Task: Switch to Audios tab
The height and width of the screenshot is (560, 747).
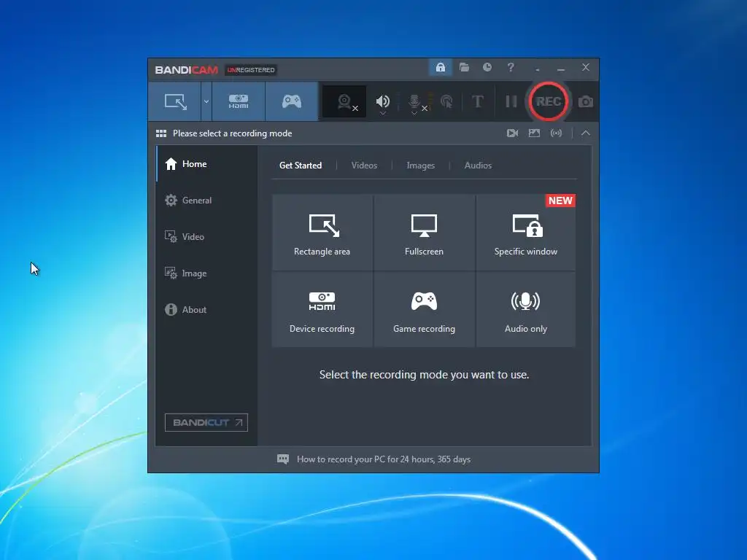Action: click(478, 166)
